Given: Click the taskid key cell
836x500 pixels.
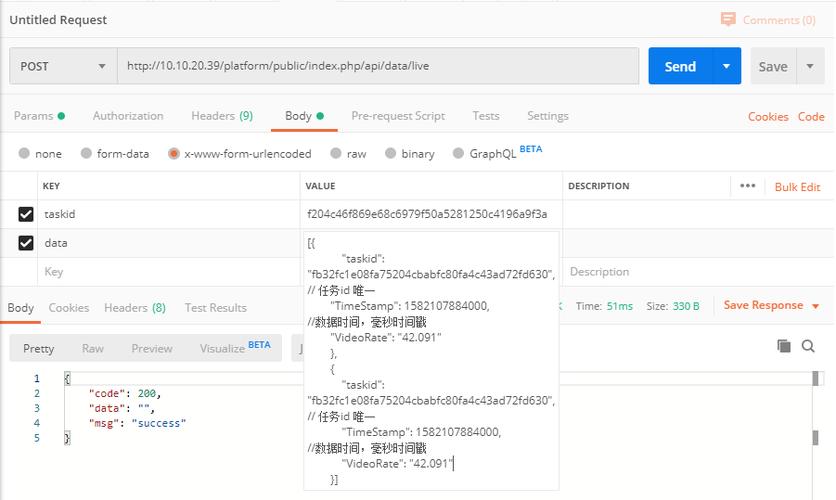Looking at the screenshot, I should (168, 214).
